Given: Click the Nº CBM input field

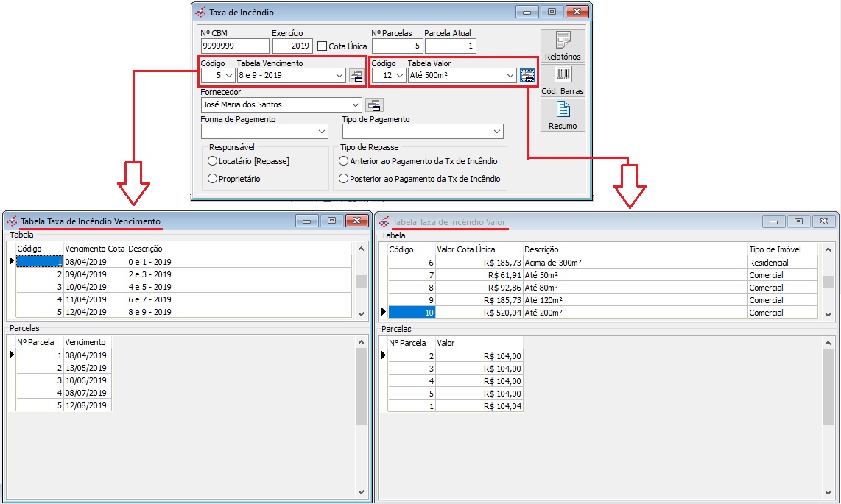Looking at the screenshot, I should pyautogui.click(x=234, y=46).
